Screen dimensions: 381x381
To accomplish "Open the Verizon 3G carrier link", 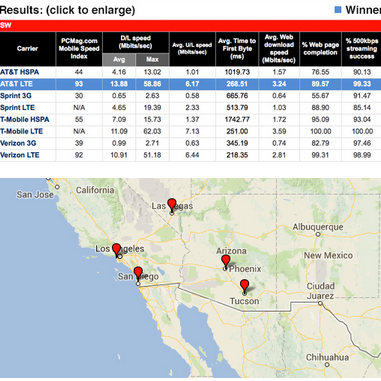I will coord(18,143).
